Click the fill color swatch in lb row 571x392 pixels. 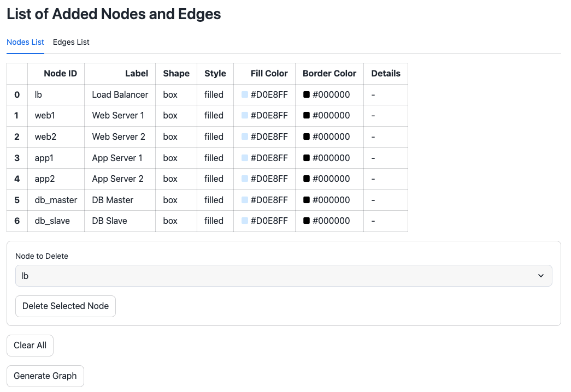click(x=245, y=94)
